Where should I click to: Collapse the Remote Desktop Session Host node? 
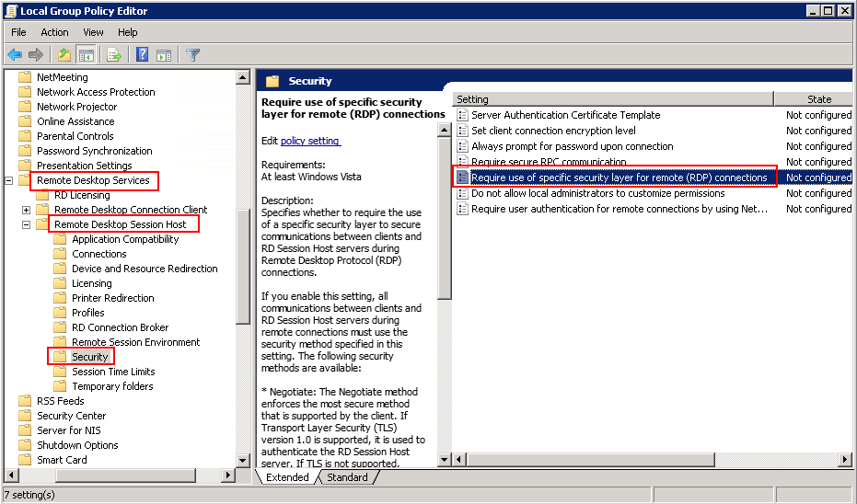26,224
